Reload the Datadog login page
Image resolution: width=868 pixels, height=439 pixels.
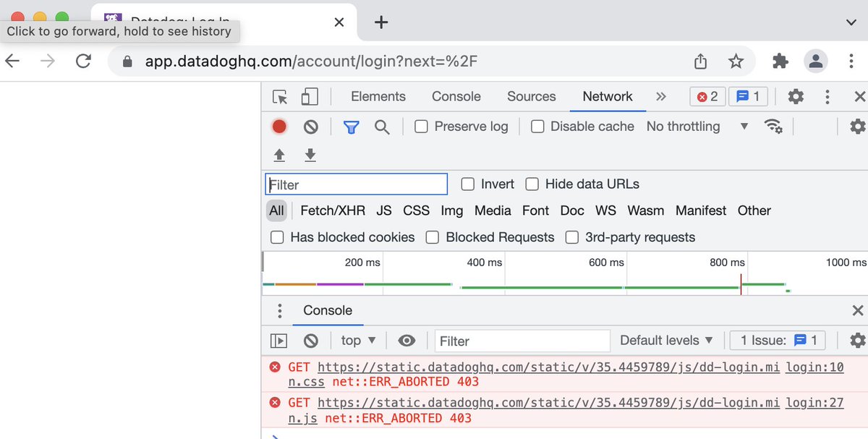click(x=83, y=61)
